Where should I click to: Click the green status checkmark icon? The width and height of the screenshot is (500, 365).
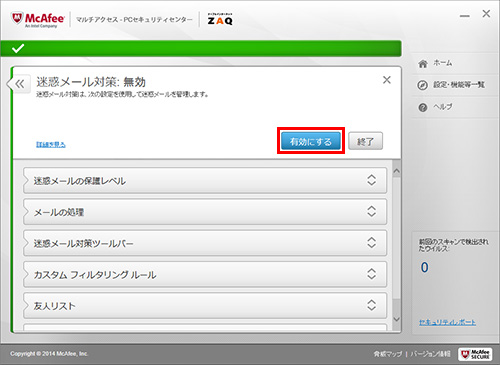tap(18, 49)
